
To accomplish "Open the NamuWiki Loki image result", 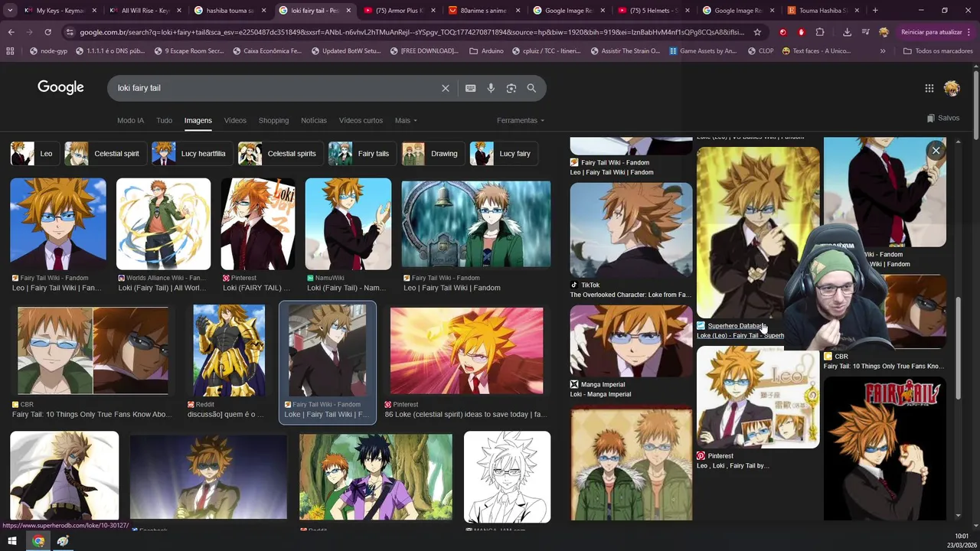I will (x=348, y=223).
